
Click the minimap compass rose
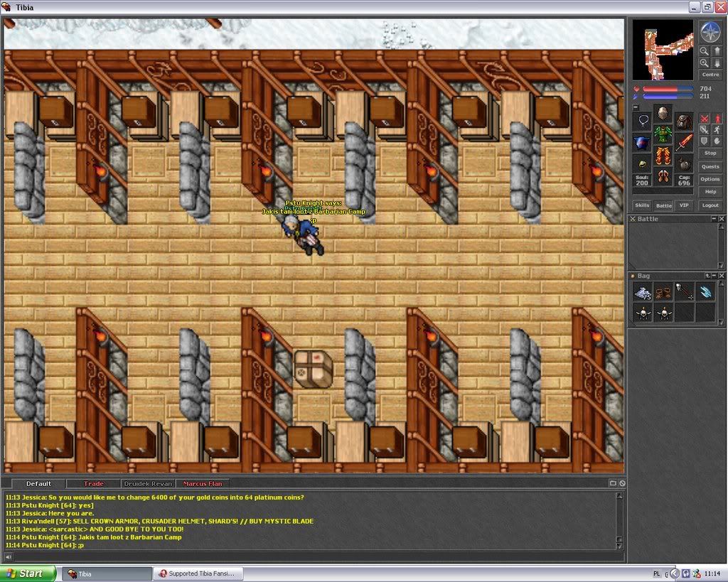pos(710,32)
